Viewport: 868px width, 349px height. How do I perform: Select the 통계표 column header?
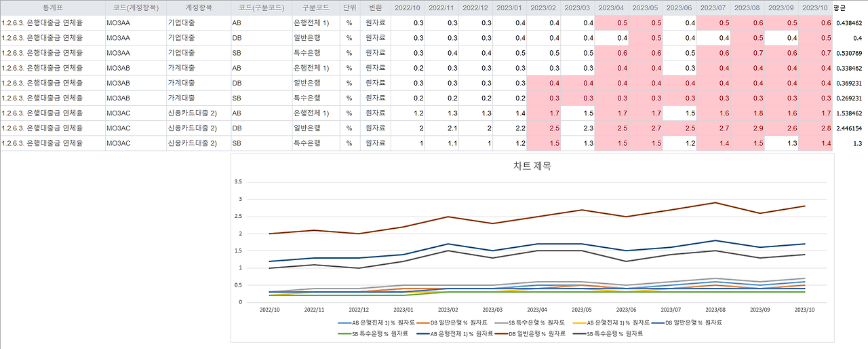(52, 7)
